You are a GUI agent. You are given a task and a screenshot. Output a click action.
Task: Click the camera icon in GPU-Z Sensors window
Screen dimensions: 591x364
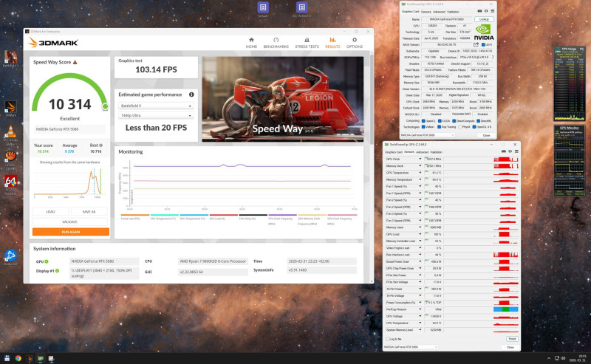point(504,151)
